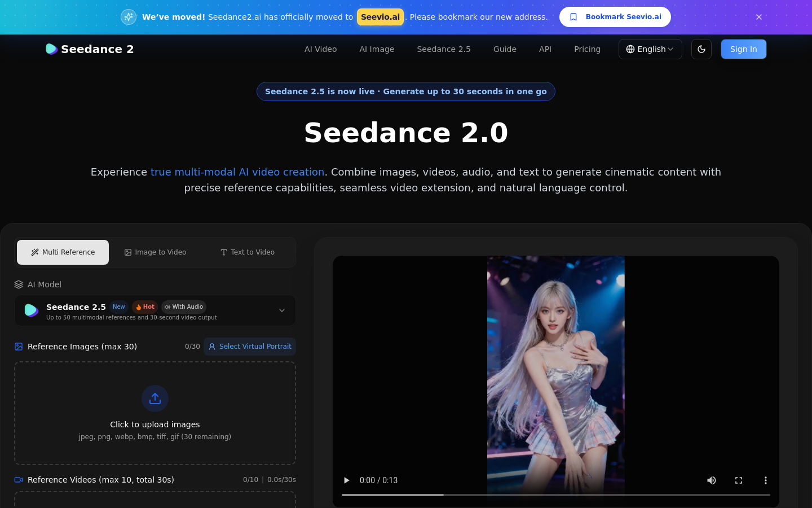Click the Reference Images picture icon
Screen dimensions: 812x508
click(x=19, y=347)
